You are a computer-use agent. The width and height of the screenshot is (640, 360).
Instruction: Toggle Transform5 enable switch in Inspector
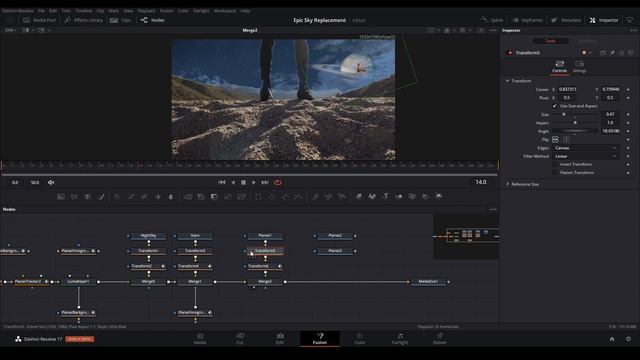tap(509, 53)
